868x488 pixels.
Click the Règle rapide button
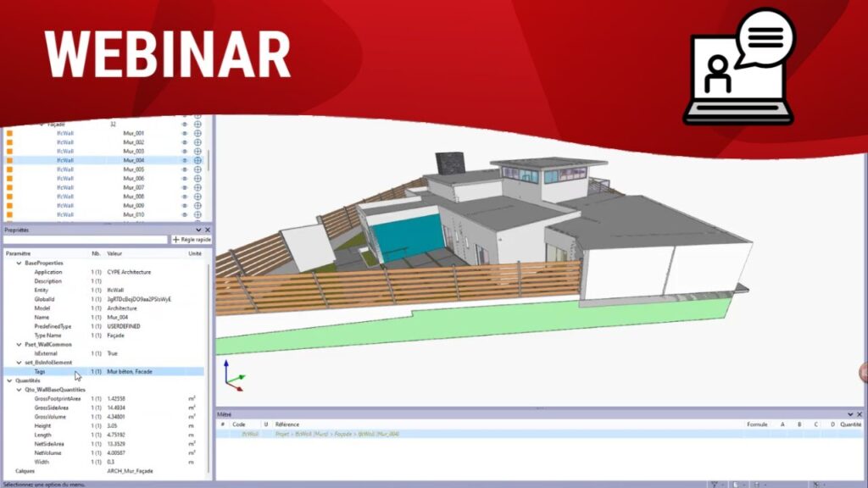[x=191, y=240]
